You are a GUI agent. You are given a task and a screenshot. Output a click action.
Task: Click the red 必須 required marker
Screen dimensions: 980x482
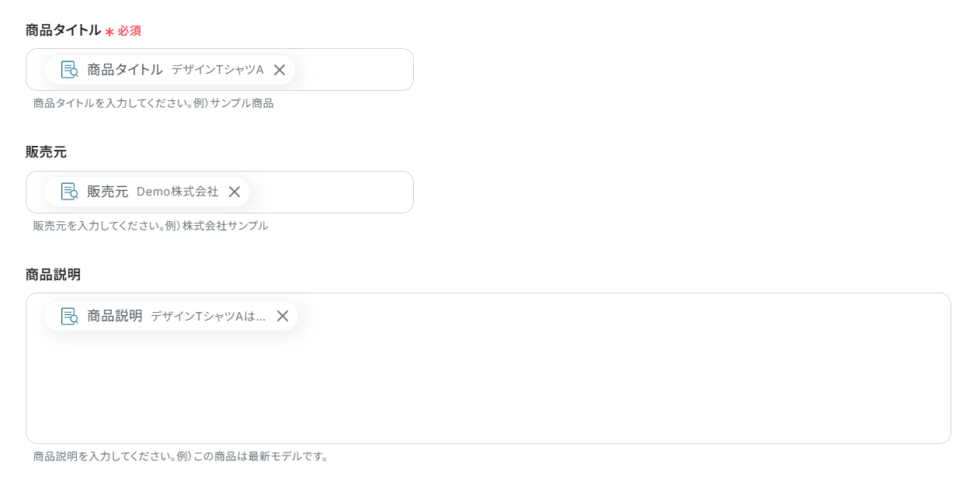point(129,31)
